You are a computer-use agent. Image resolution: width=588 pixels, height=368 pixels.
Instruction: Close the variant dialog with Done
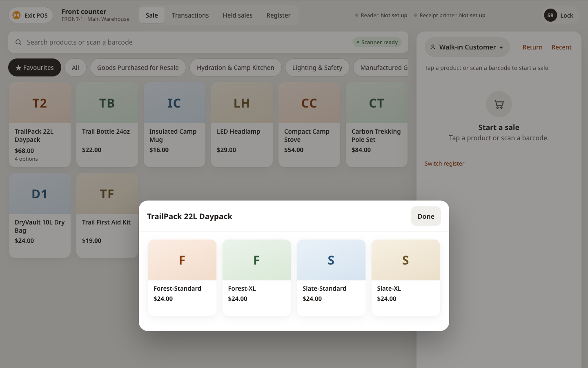tap(426, 216)
